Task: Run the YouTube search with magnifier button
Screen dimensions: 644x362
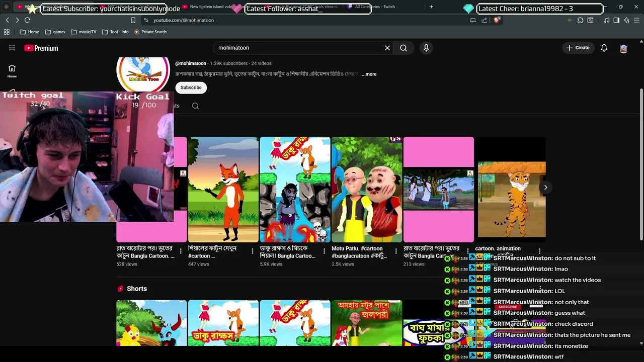Action: coord(404,48)
